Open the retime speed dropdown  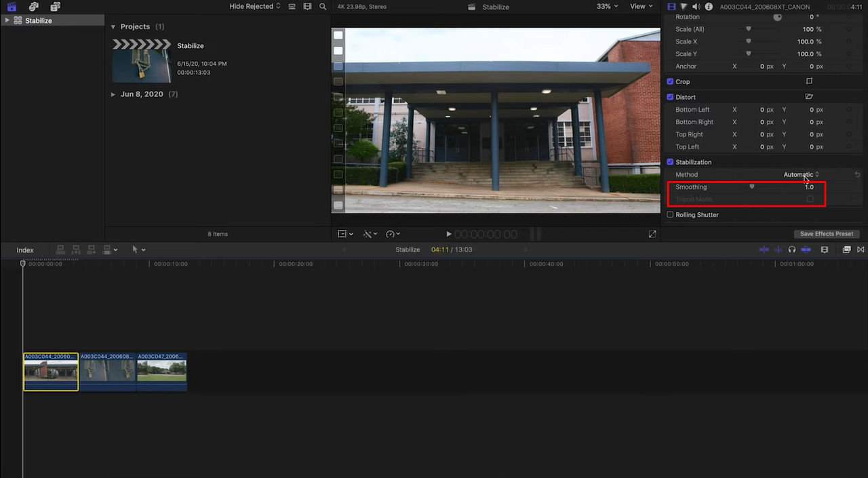tap(393, 234)
